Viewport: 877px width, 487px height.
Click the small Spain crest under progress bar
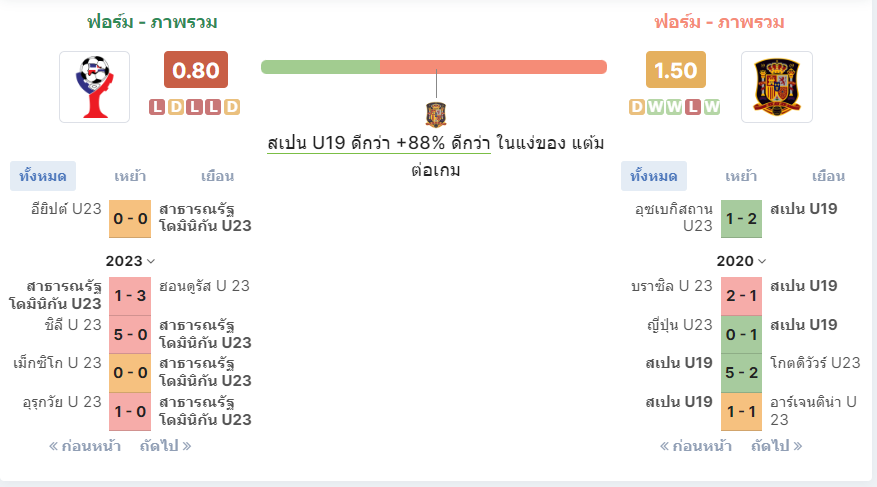coord(436,115)
